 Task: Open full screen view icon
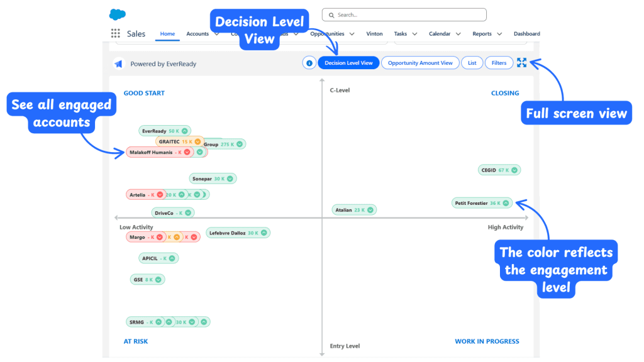(x=521, y=62)
